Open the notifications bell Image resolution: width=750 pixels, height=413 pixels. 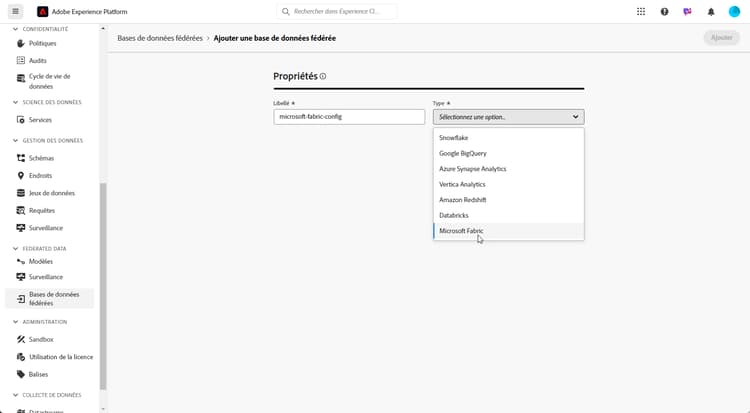pos(711,12)
